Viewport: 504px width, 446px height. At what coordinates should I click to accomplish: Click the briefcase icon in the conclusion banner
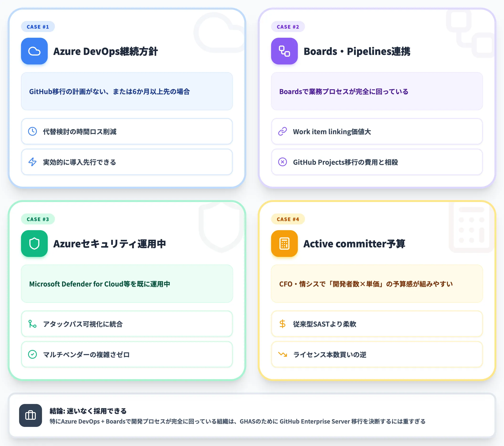[x=31, y=415]
